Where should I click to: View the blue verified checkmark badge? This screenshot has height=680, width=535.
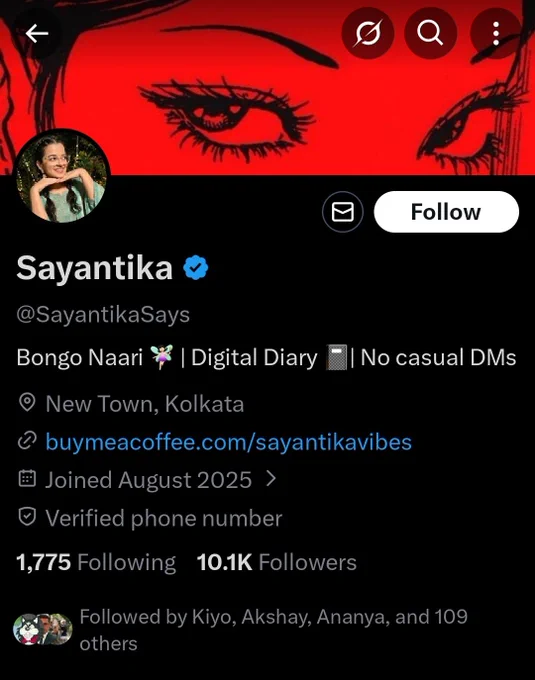(x=196, y=268)
